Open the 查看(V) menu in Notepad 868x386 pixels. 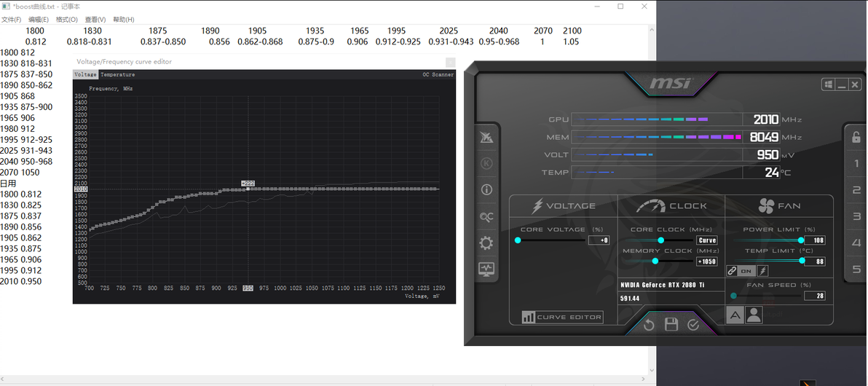(95, 20)
